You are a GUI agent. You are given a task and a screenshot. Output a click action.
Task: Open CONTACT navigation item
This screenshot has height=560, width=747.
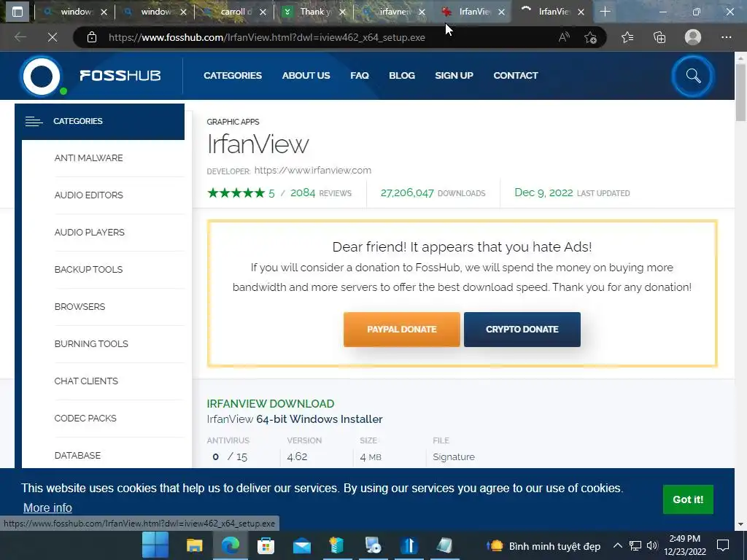tap(516, 76)
